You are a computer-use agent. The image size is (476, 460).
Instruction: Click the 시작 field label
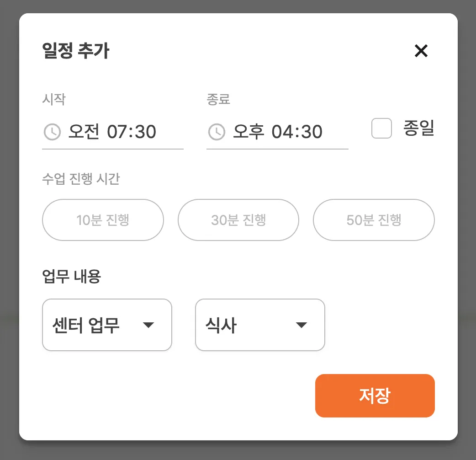pyautogui.click(x=53, y=99)
